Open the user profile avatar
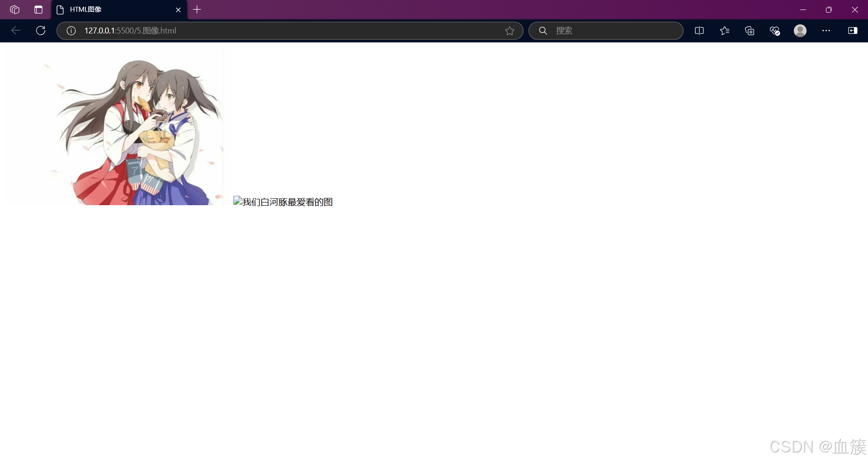The height and width of the screenshot is (461, 868). point(800,31)
